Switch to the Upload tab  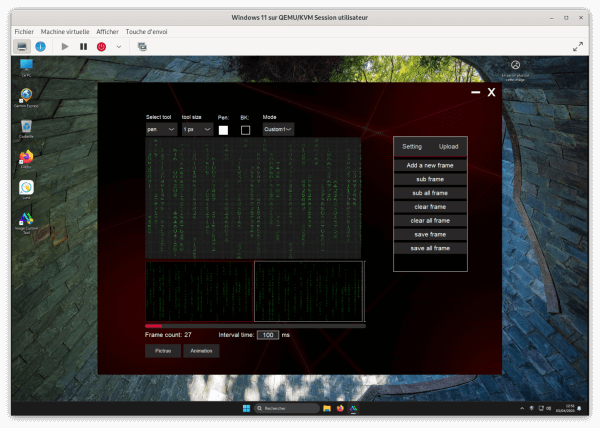448,147
